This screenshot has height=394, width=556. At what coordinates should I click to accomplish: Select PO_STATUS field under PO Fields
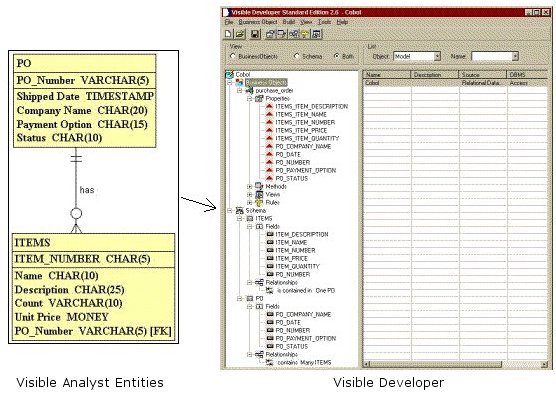(x=292, y=346)
